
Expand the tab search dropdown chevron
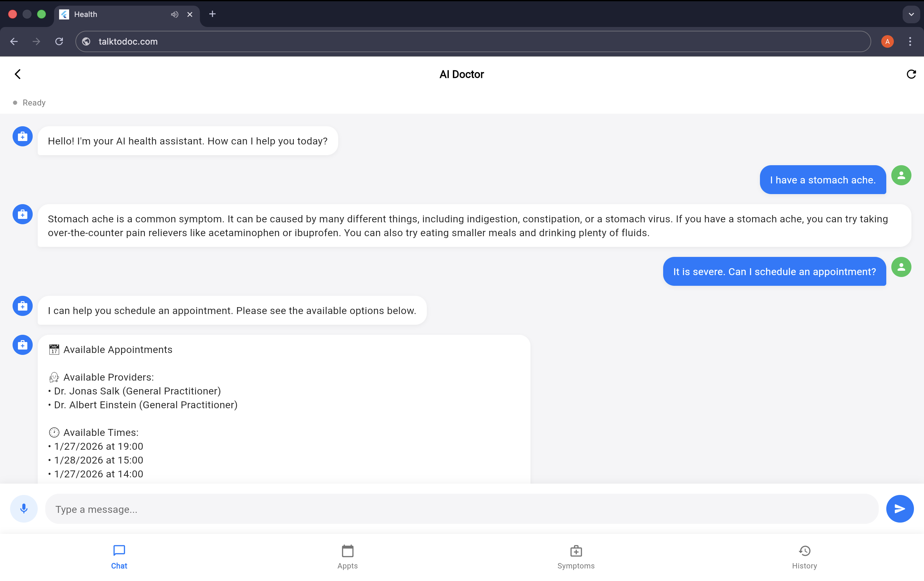[x=911, y=14]
